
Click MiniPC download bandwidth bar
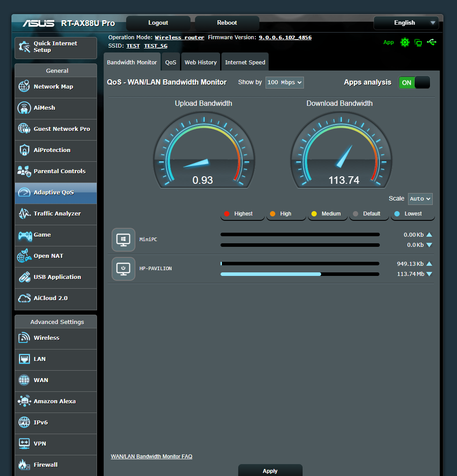point(300,245)
